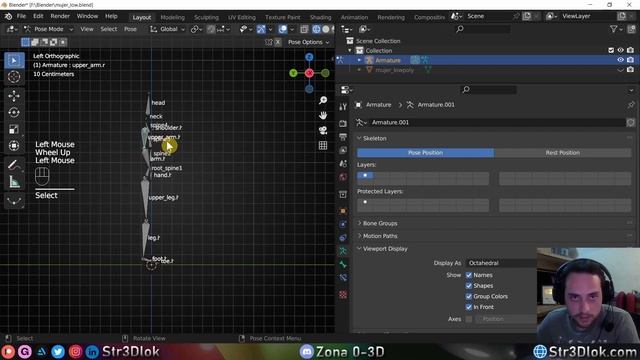640x360 pixels.
Task: Select the Scale tool
Action: point(14,129)
